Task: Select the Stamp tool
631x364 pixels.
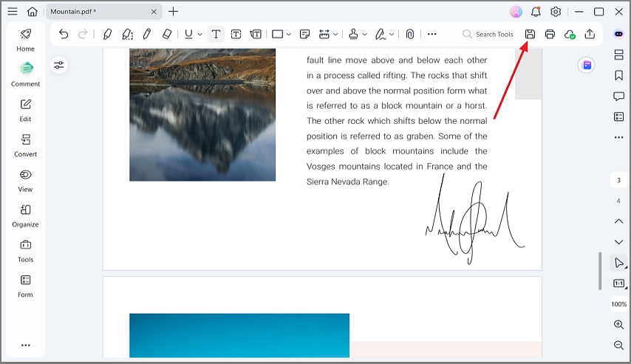Action: click(353, 34)
